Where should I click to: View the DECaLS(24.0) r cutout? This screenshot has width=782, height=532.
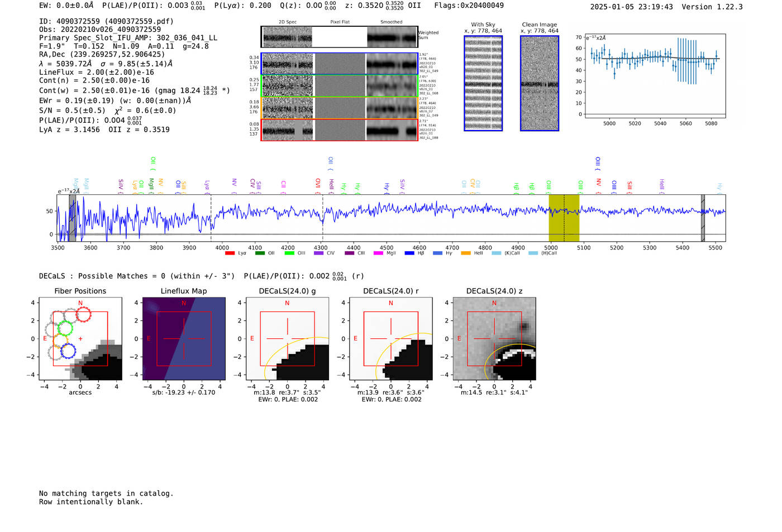click(x=391, y=339)
